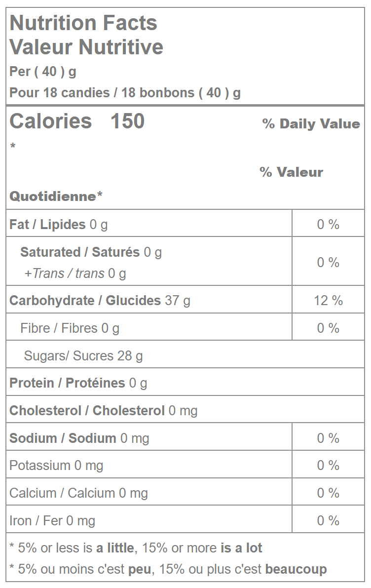Click the +Trans / trans 0 g line
The height and width of the screenshot is (588, 371).
[x=75, y=274]
